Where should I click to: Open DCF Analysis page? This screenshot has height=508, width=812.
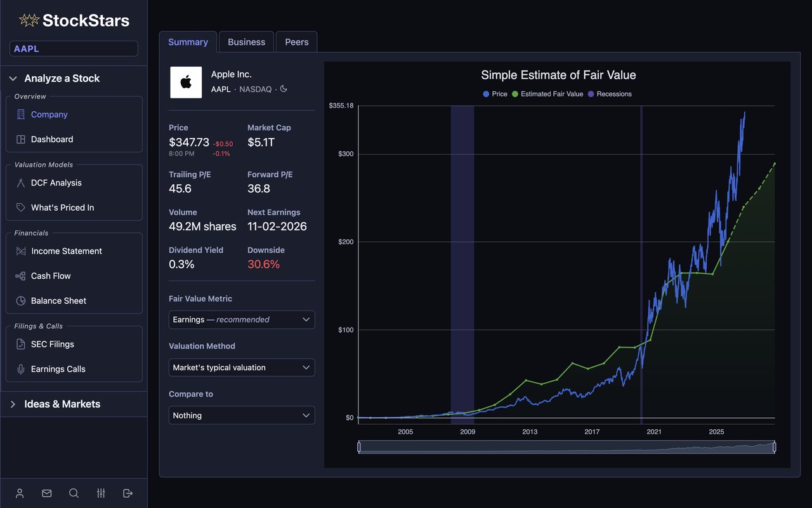click(56, 183)
